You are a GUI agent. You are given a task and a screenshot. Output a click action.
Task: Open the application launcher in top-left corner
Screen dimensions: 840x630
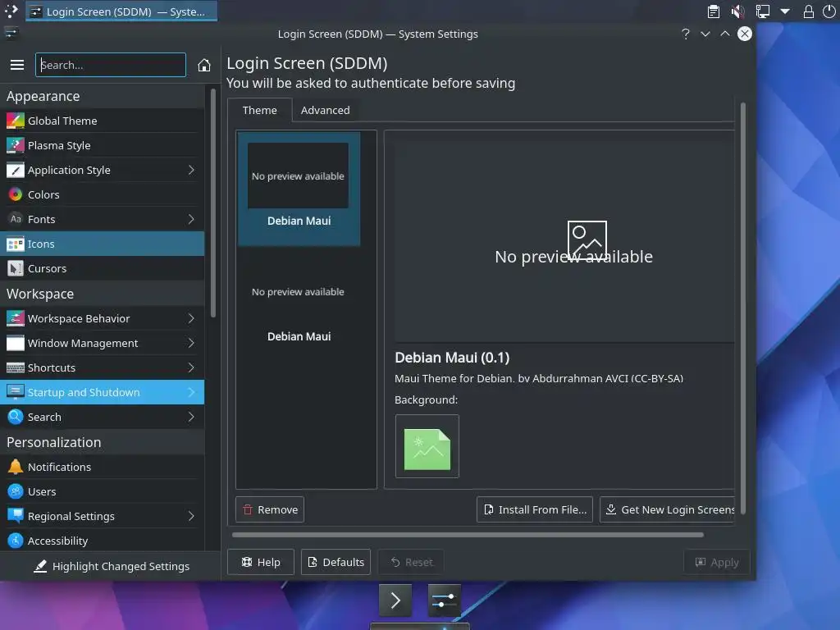click(11, 11)
